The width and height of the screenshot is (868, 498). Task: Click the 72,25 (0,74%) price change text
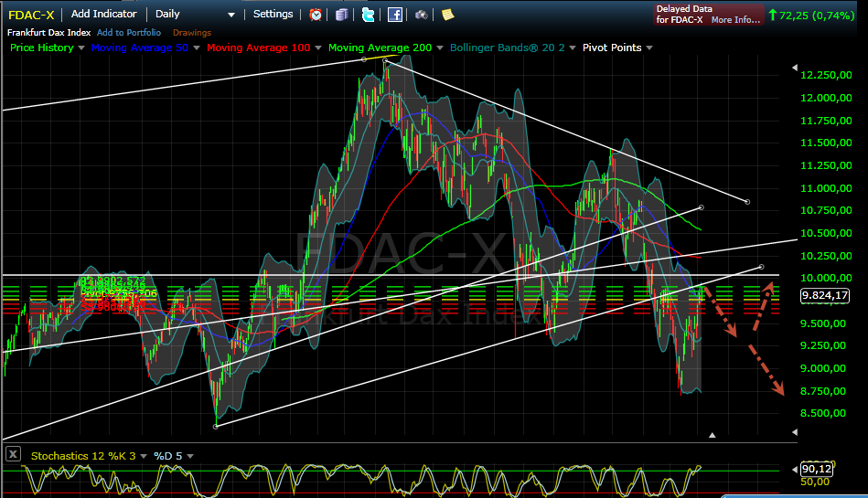[817, 16]
